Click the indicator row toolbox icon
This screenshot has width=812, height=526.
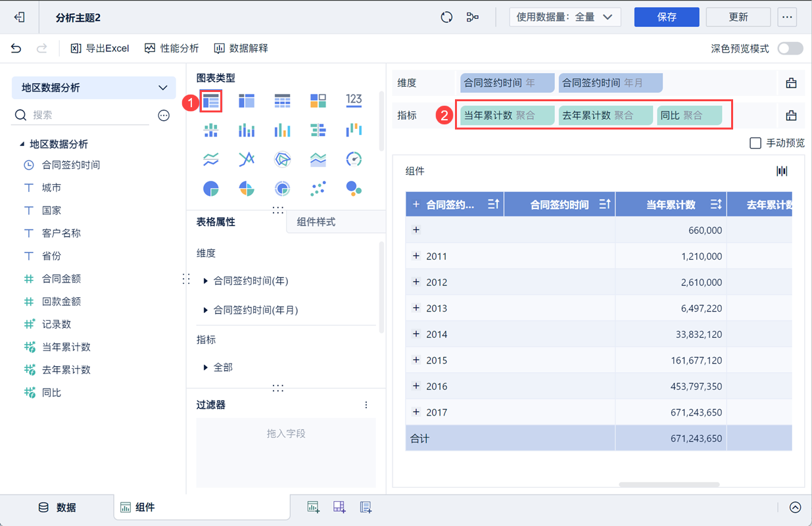click(x=791, y=115)
